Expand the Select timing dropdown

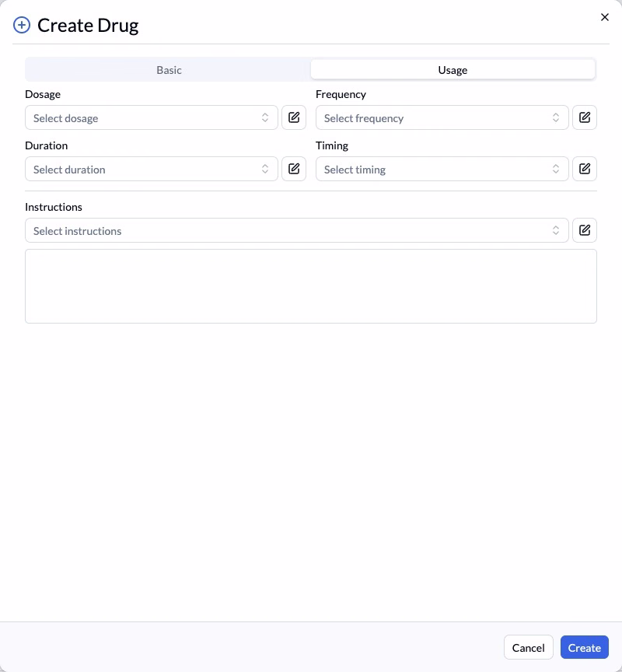442,169
